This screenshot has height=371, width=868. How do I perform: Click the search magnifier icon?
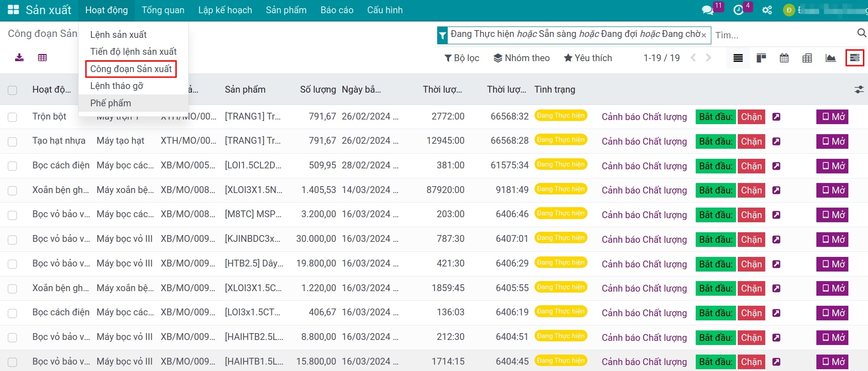pos(862,33)
